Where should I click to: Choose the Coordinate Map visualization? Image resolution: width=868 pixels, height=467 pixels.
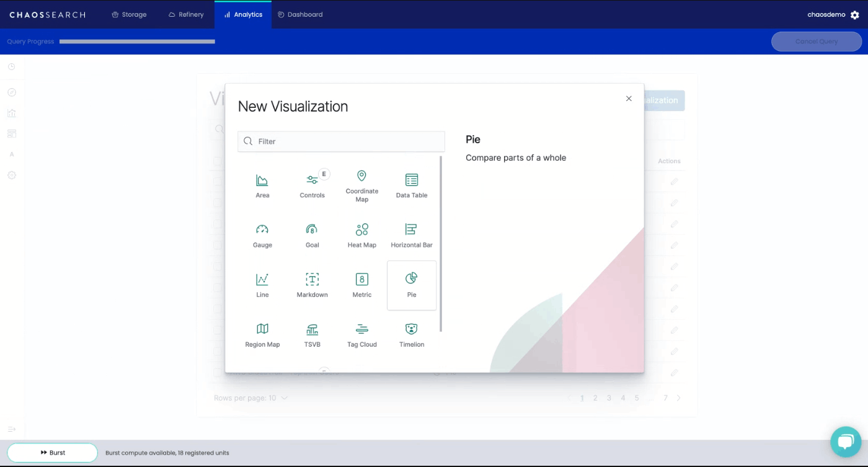point(361,184)
